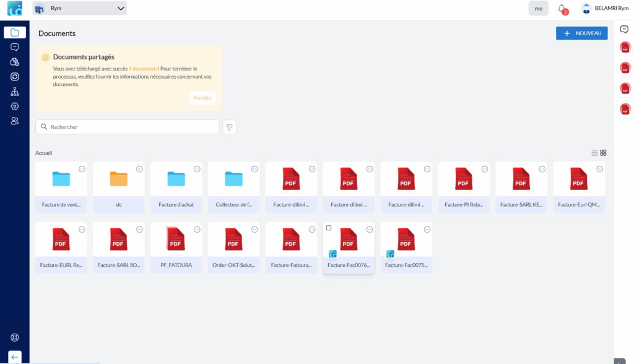
Task: Click the notification bell with badge
Action: (562, 9)
